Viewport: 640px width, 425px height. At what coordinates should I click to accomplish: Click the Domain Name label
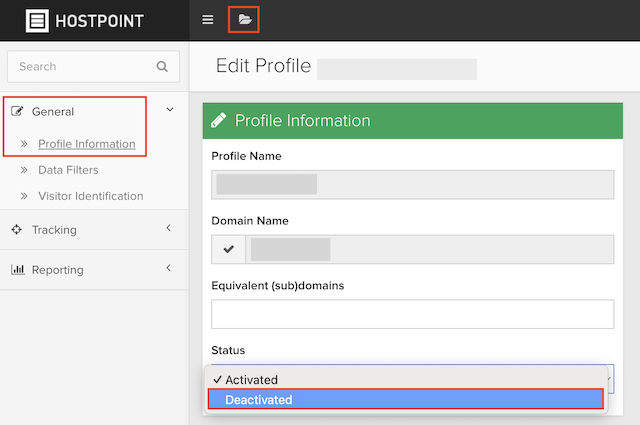point(250,221)
